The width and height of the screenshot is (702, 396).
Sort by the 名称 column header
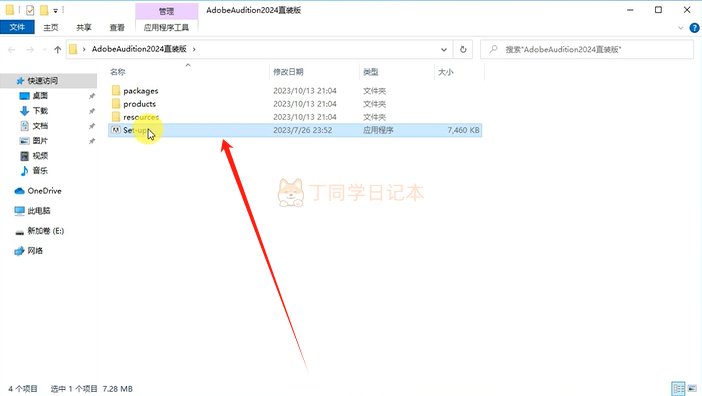118,72
